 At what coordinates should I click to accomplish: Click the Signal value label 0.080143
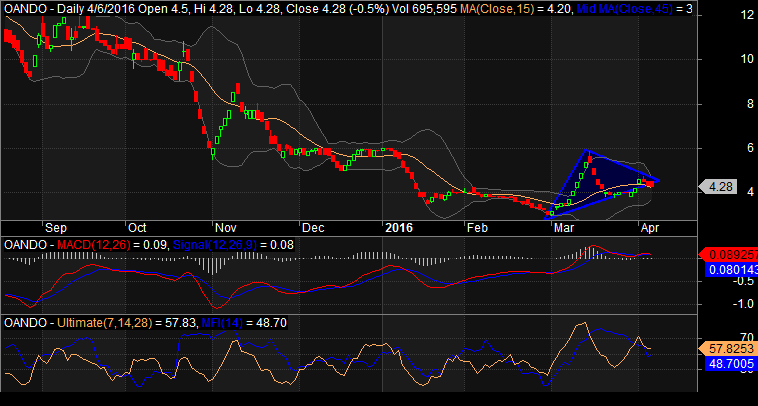pos(732,268)
